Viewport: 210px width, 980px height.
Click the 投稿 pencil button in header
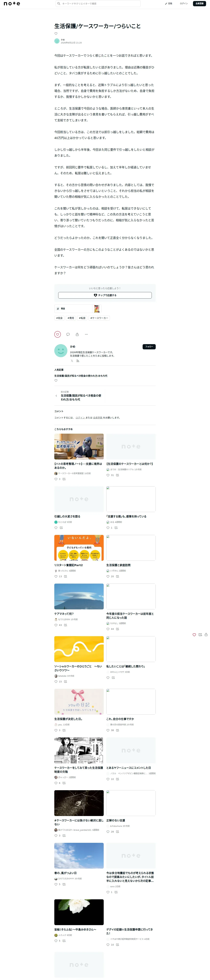[168, 3]
